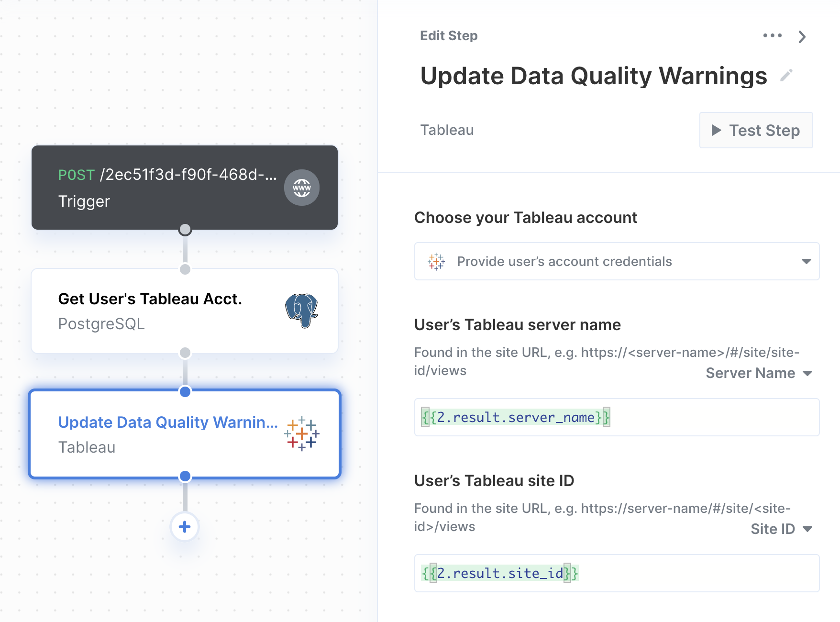Add a new step with plus button
This screenshot has height=622, width=840.
coord(185,527)
